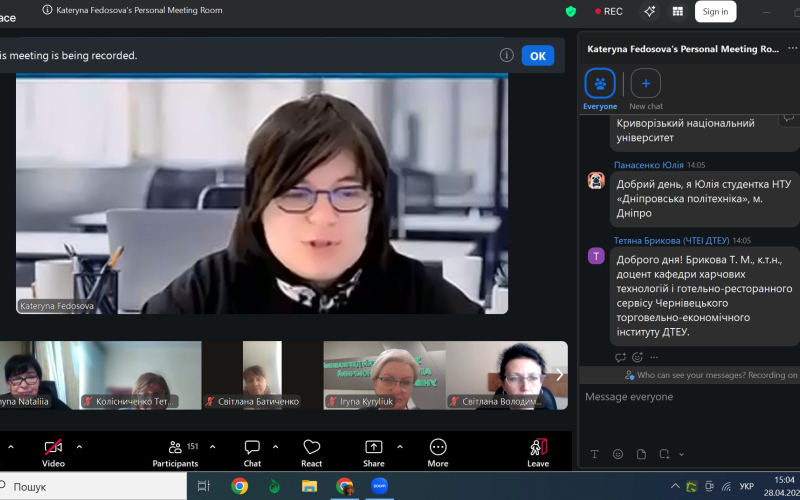Start a New chat
Screen dimensions: 800x500
pyautogui.click(x=645, y=84)
